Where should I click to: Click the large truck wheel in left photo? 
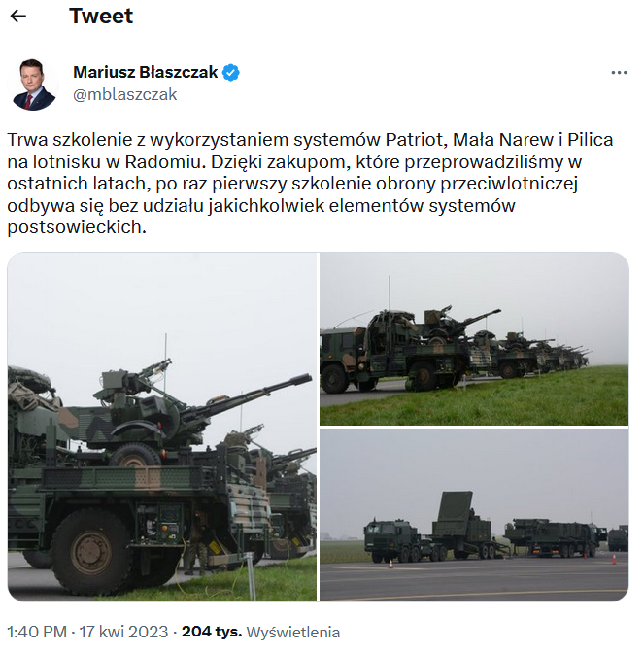coord(92,552)
